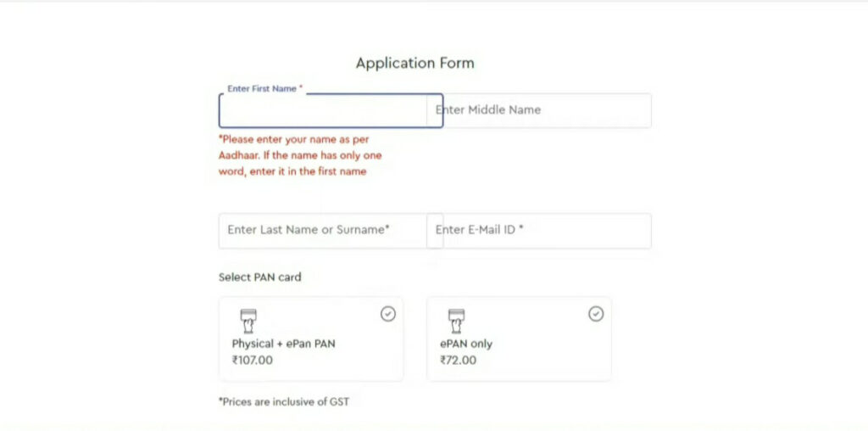The width and height of the screenshot is (868, 431).
Task: Click the ₹72.00 price text
Action: (x=459, y=360)
